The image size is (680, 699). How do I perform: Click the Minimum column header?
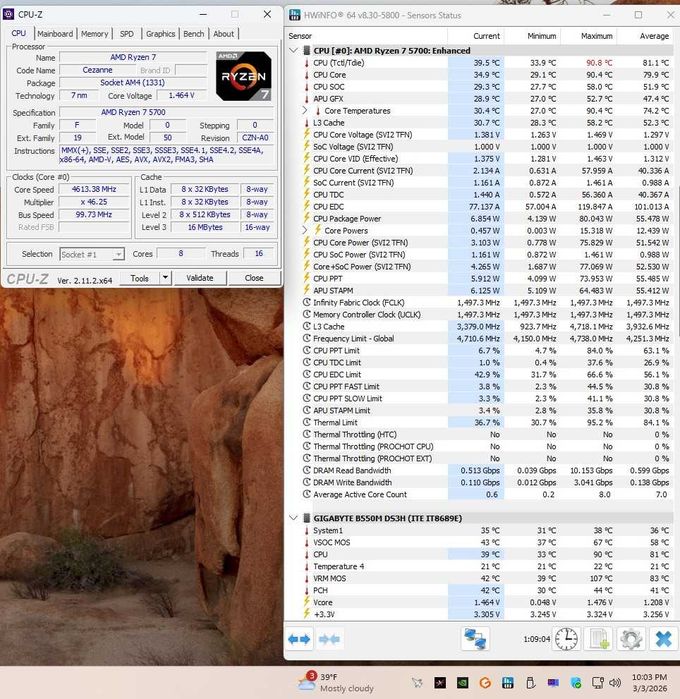coord(532,36)
